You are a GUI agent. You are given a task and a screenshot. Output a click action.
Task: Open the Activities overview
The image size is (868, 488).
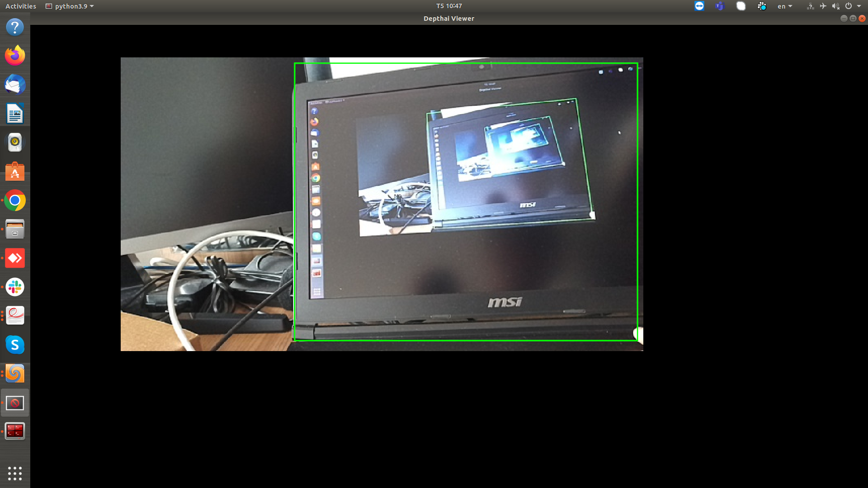(x=20, y=6)
